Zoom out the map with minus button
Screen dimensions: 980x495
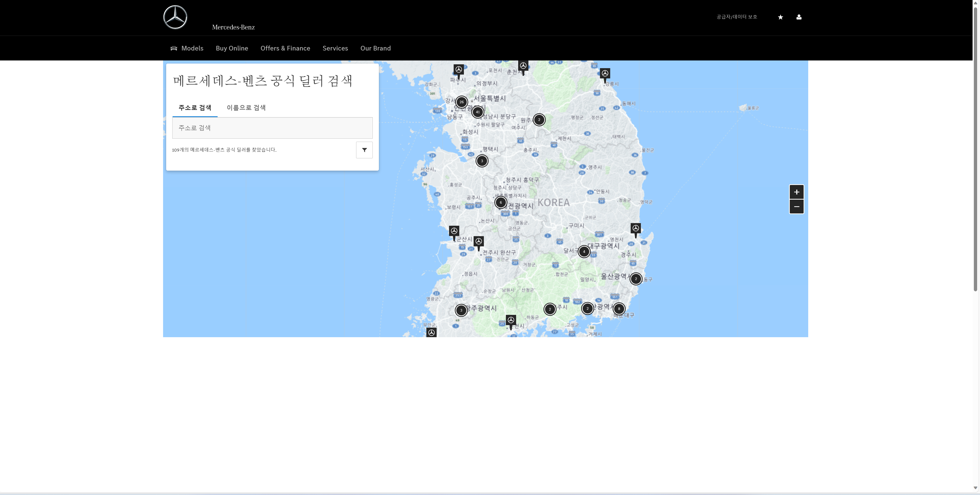[796, 207]
